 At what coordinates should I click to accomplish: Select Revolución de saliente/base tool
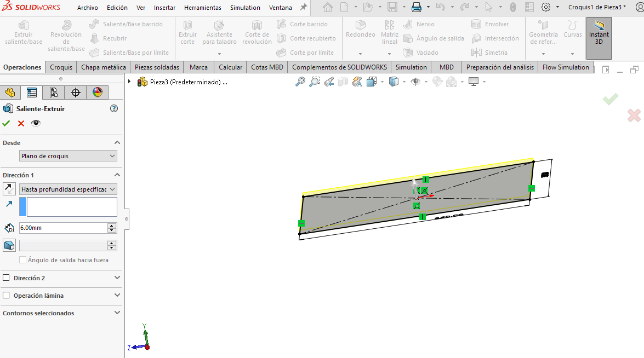(x=66, y=36)
